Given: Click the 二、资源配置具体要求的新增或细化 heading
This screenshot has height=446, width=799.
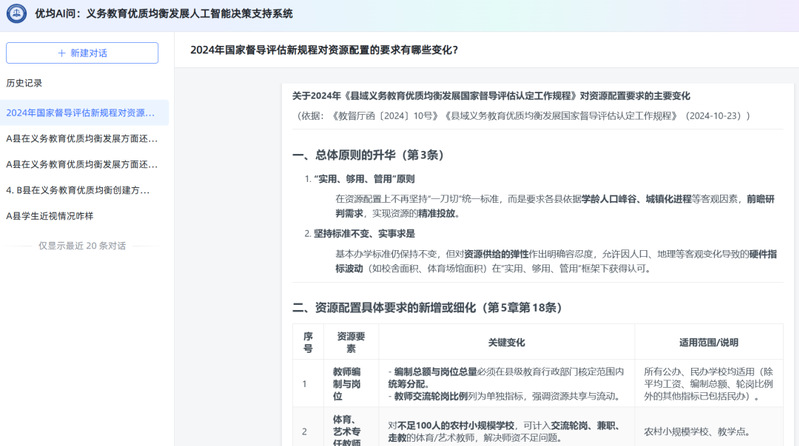Looking at the screenshot, I should pos(426,307).
